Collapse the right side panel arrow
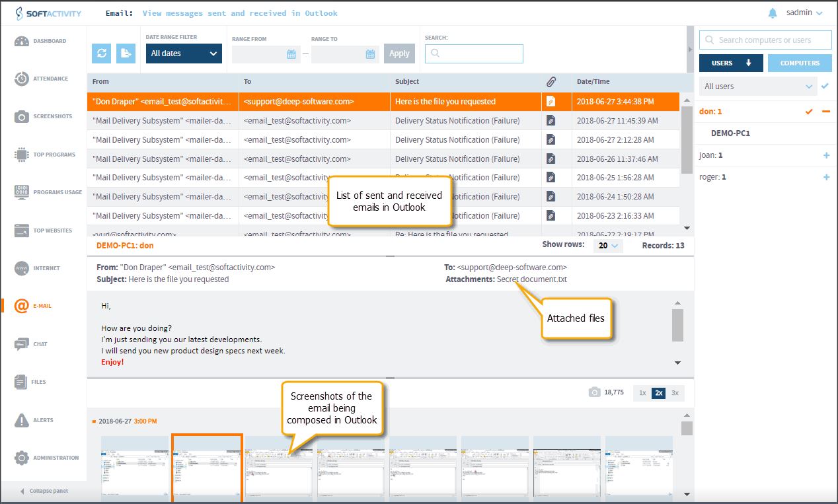The height and width of the screenshot is (504, 838). coord(691,50)
